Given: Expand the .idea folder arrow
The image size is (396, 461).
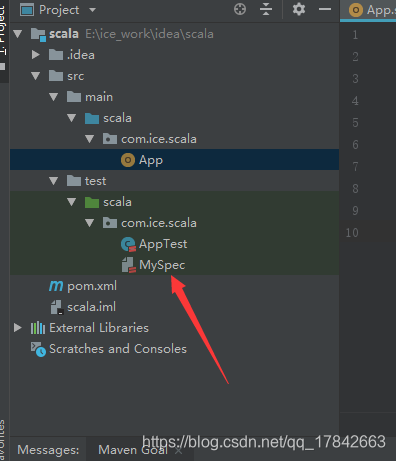Looking at the screenshot, I should point(36,55).
